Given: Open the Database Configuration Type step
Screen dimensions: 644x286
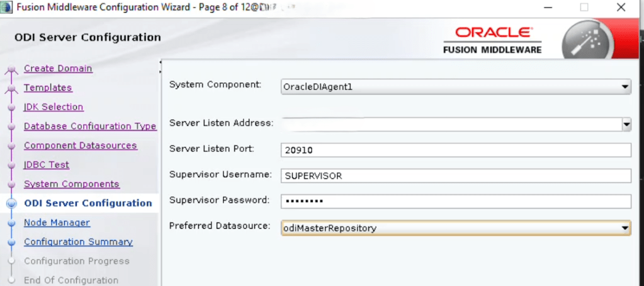Looking at the screenshot, I should click(x=90, y=127).
